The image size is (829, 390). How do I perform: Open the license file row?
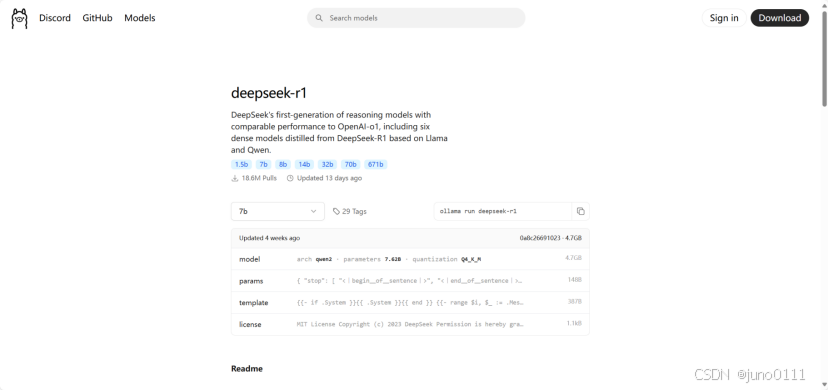[x=410, y=324]
